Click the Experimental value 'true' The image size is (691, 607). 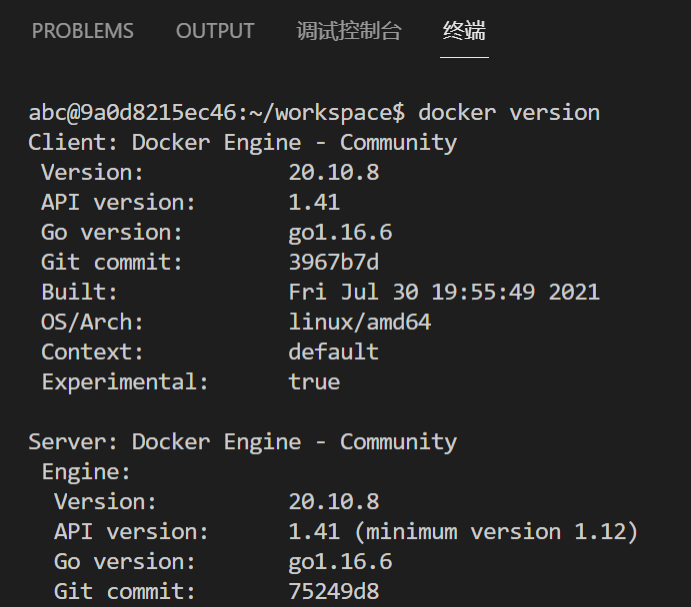[314, 382]
